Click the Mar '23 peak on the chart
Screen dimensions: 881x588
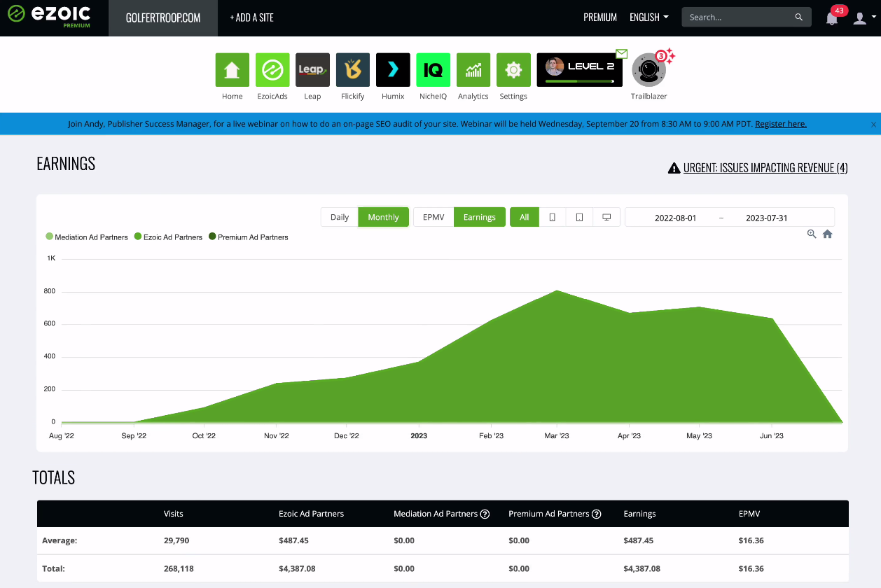pyautogui.click(x=557, y=290)
